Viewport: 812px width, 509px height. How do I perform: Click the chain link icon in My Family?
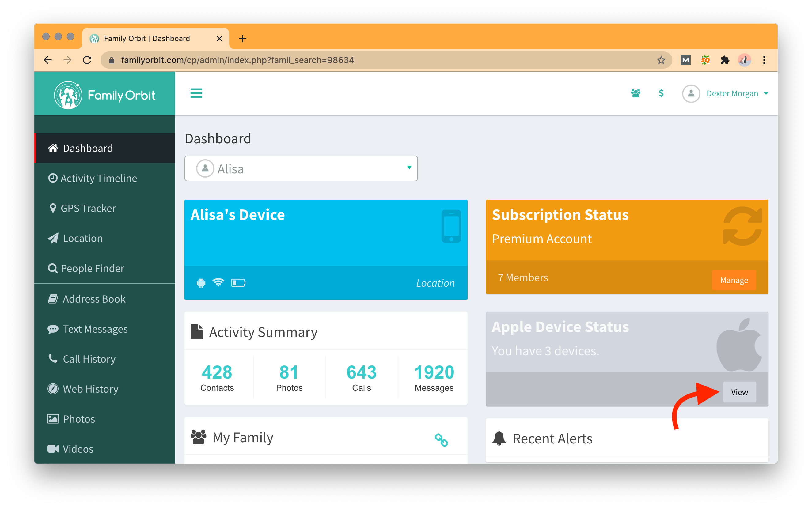click(441, 440)
